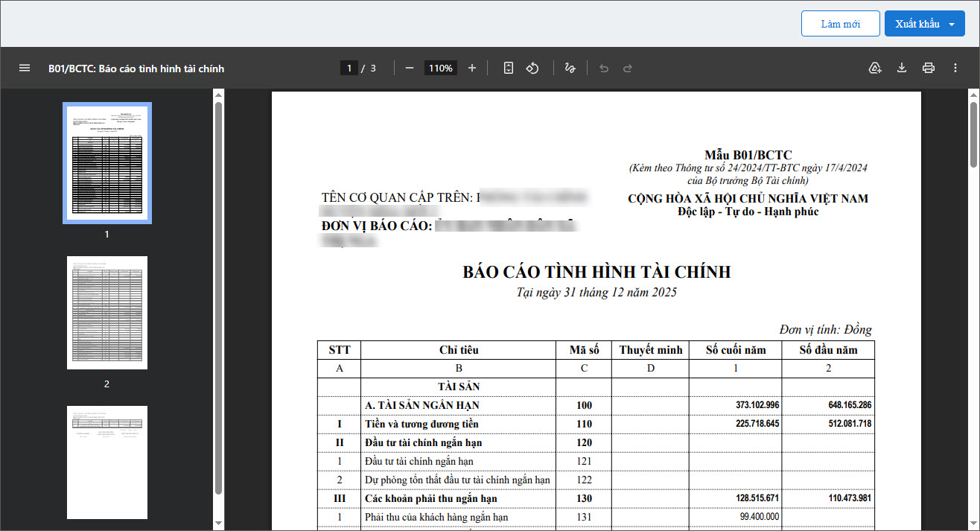This screenshot has height=531, width=980.
Task: Click the bold Đầu tư tài chính ngắn hạn row
Action: [596, 442]
